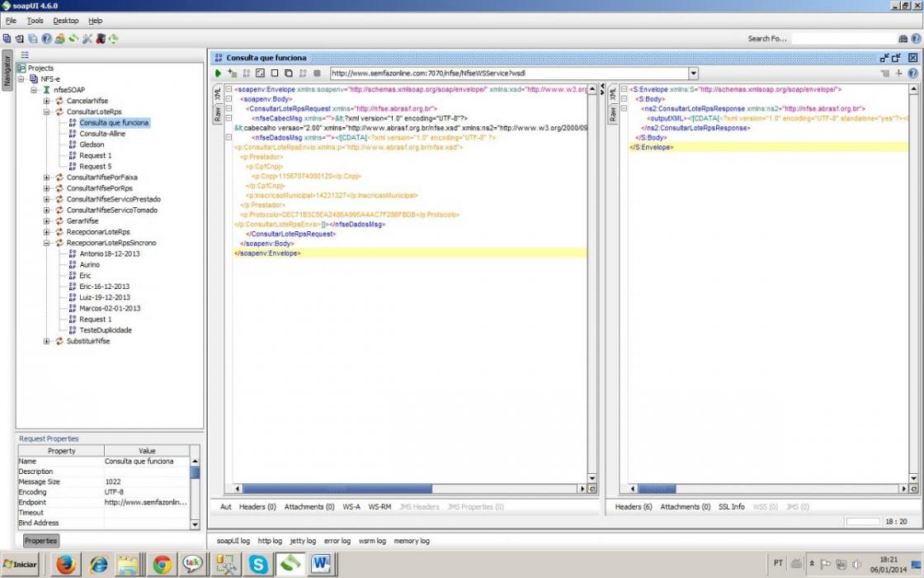
Task: Launch Google Chrome from taskbar
Action: [162, 565]
